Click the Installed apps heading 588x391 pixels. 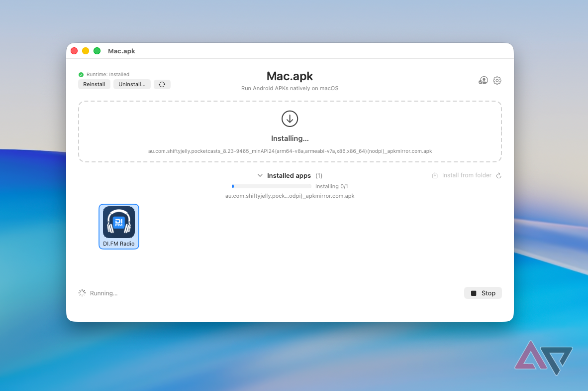[289, 175]
